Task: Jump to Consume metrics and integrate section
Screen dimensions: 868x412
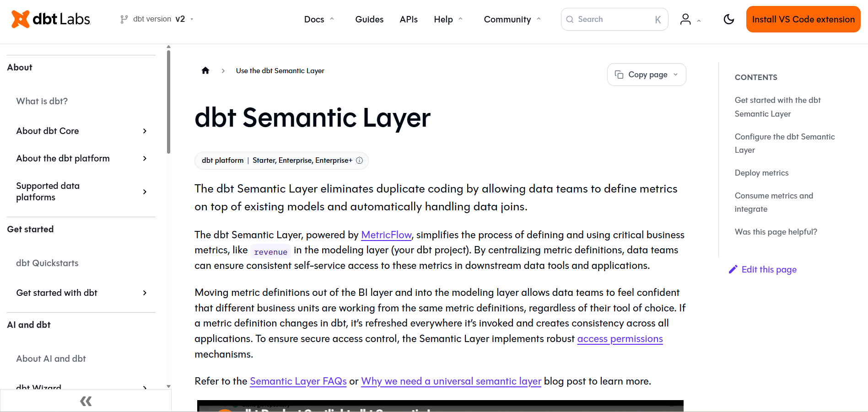Action: point(774,202)
